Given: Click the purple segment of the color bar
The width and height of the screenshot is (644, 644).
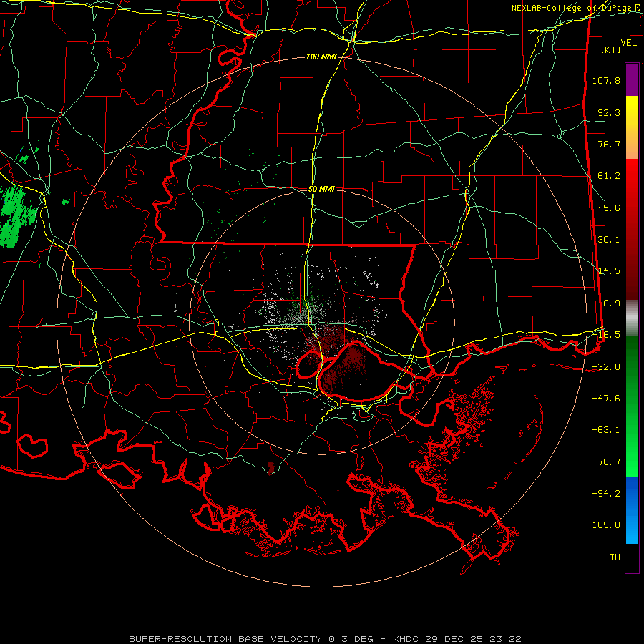Looking at the screenshot, I should click(x=632, y=79).
